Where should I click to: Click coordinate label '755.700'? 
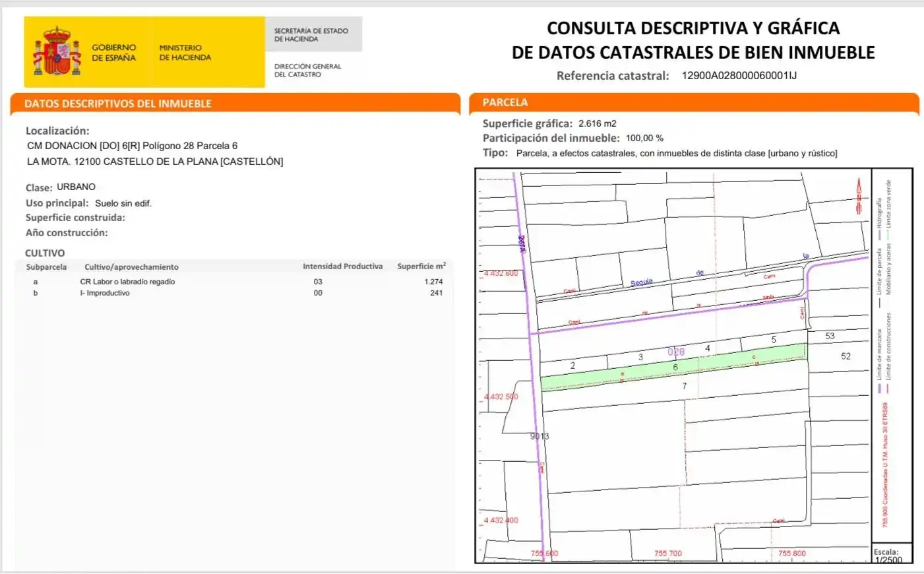click(x=668, y=554)
